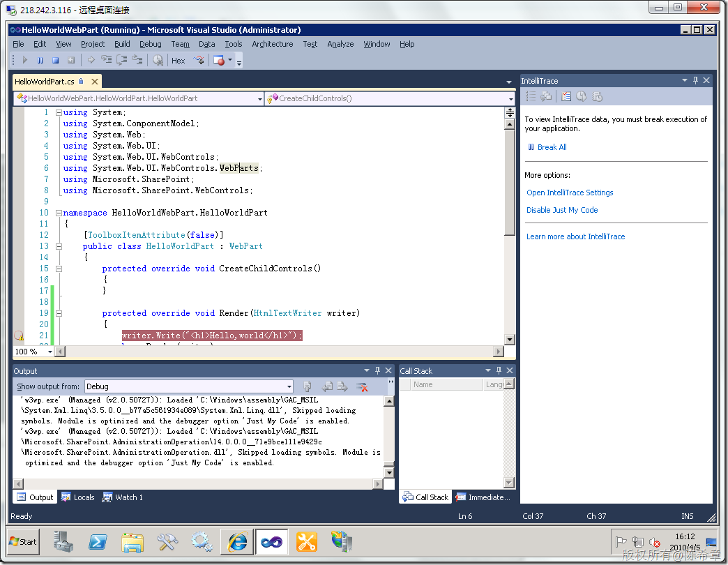Toggle the breakpoint glyph on line 21
The image size is (728, 565).
19,336
